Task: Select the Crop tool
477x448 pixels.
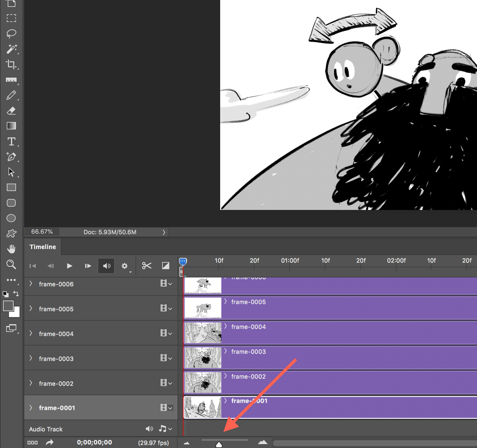Action: click(11, 64)
